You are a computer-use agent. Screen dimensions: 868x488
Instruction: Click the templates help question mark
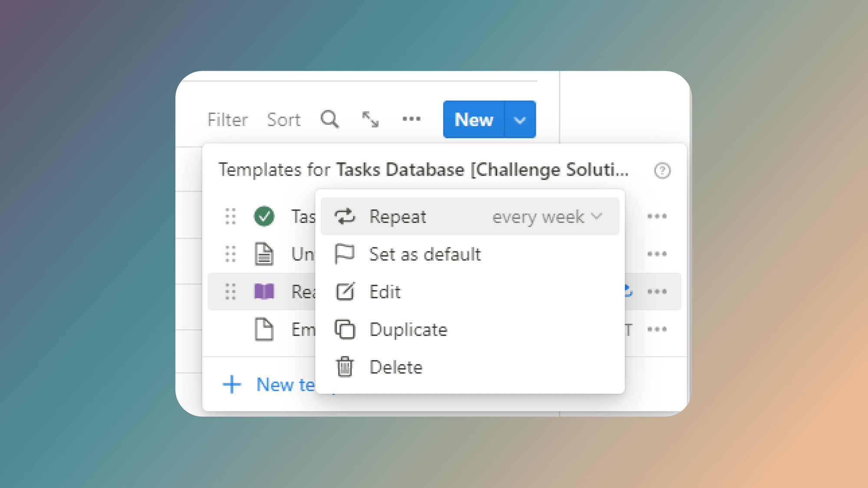(x=662, y=171)
